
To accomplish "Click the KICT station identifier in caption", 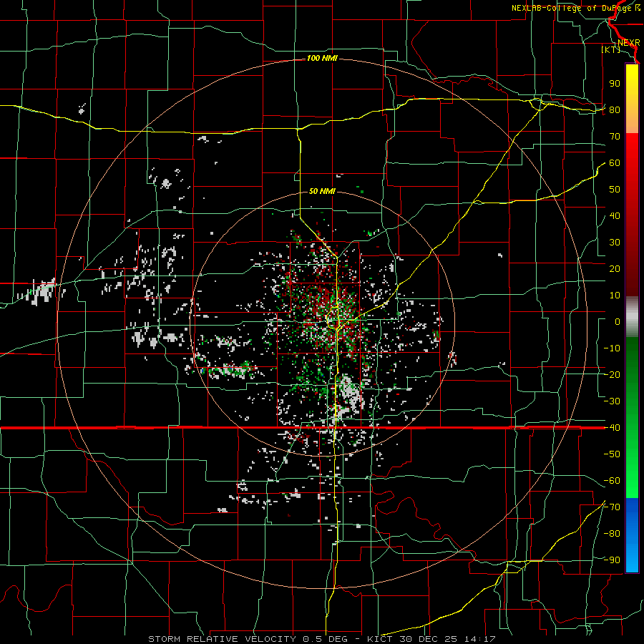I will coord(380,639).
